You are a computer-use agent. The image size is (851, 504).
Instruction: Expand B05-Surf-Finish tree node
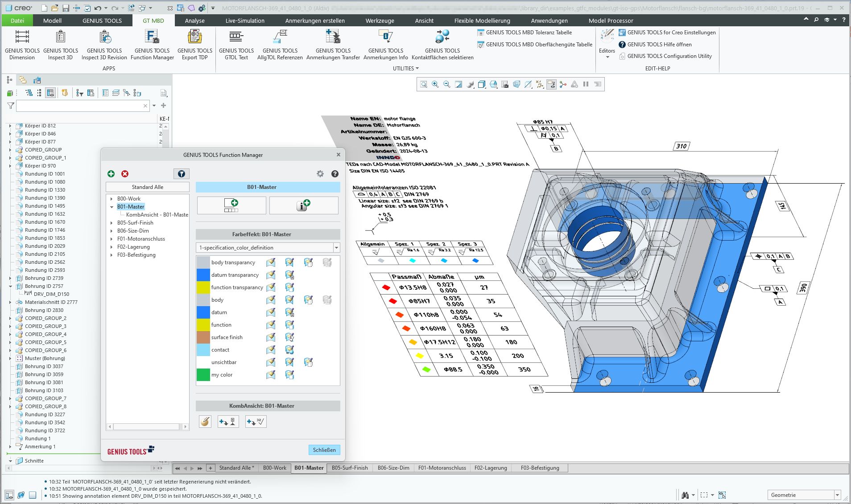click(x=112, y=223)
